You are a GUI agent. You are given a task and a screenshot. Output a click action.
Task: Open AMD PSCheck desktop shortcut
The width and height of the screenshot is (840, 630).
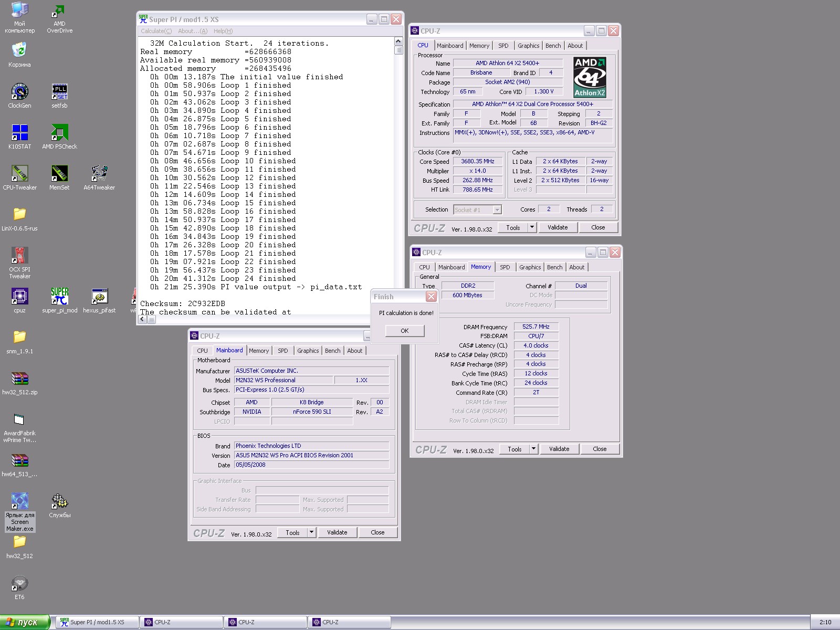tap(59, 137)
